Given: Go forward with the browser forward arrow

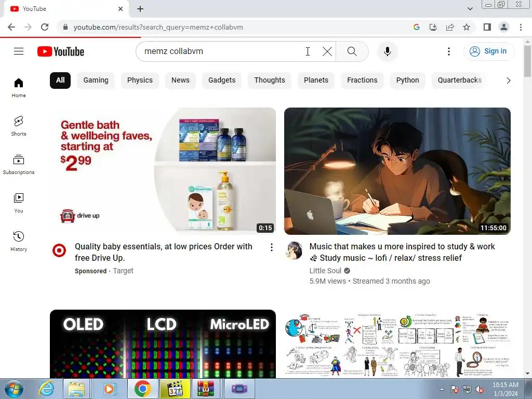Looking at the screenshot, I should [x=28, y=27].
